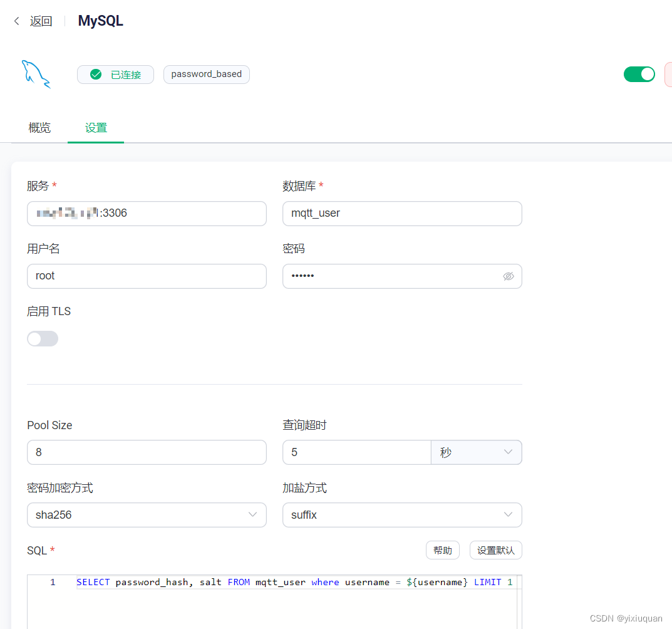Click the 已连接 connection status badge
Screen dimensions: 672x629
coord(115,74)
